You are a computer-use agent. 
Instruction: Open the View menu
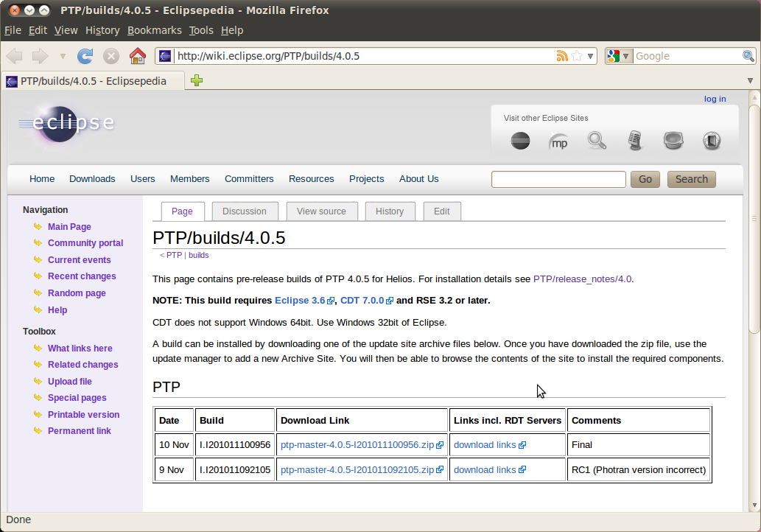coord(66,30)
